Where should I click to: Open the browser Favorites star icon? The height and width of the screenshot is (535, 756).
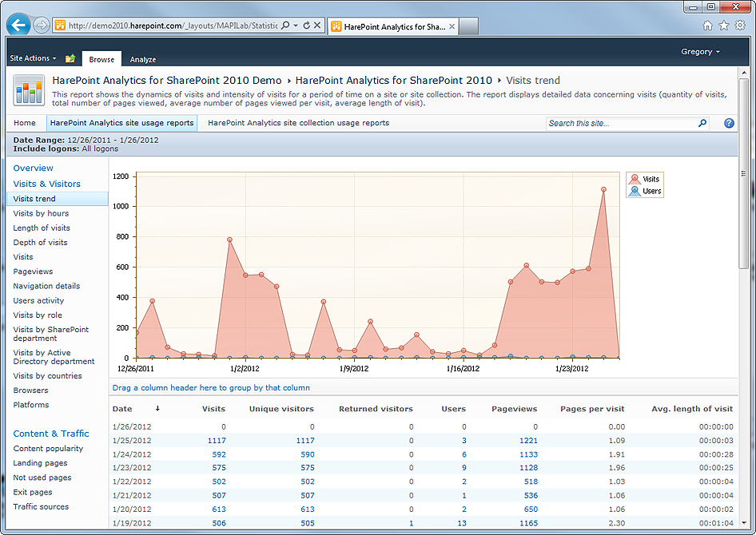(x=723, y=26)
